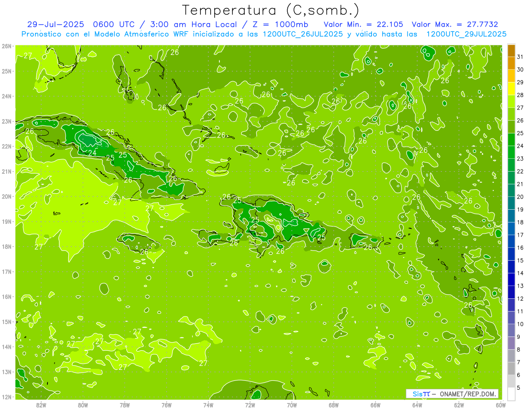Click the longitude axis label 74W

pos(208,405)
